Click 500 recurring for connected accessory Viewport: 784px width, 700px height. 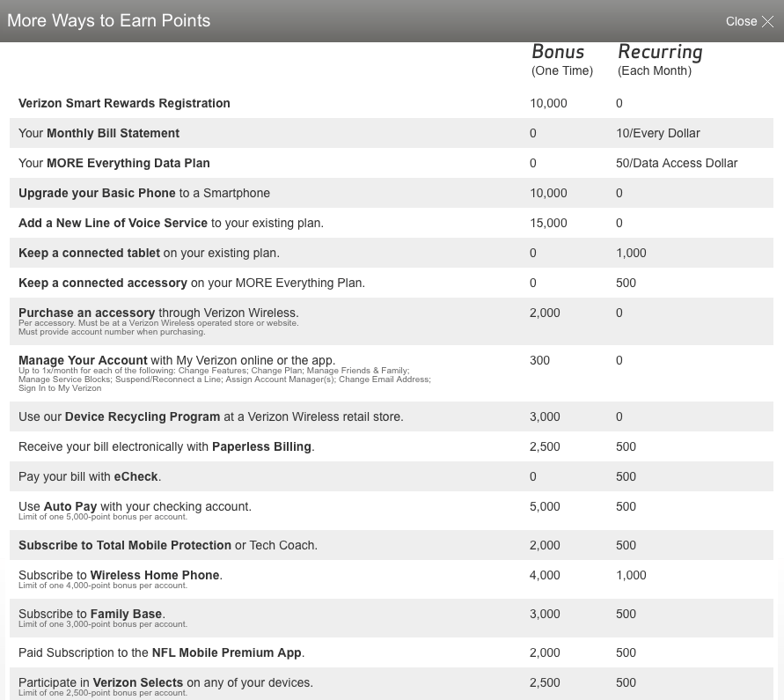[626, 283]
